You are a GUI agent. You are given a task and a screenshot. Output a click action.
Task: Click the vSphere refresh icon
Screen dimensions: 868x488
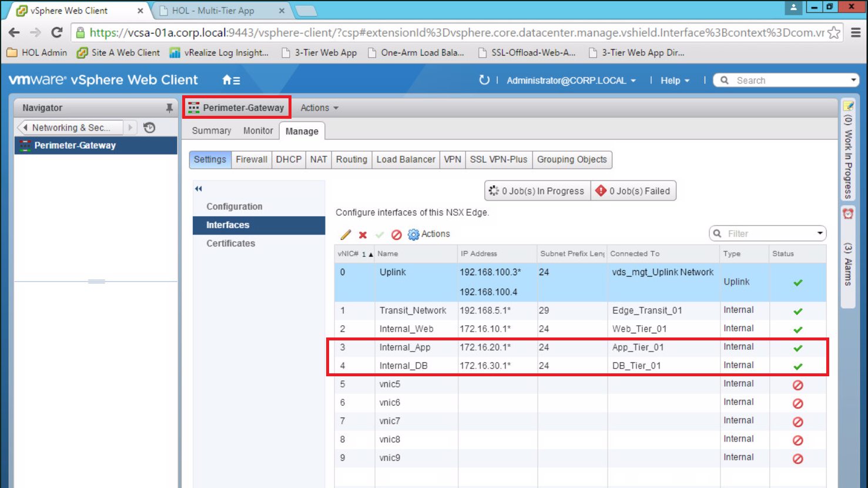tap(484, 80)
